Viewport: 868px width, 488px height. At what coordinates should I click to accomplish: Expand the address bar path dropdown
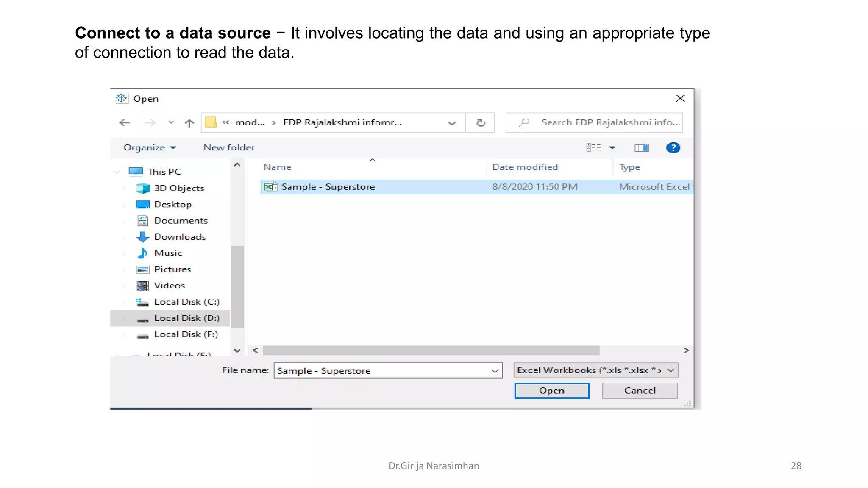click(452, 123)
